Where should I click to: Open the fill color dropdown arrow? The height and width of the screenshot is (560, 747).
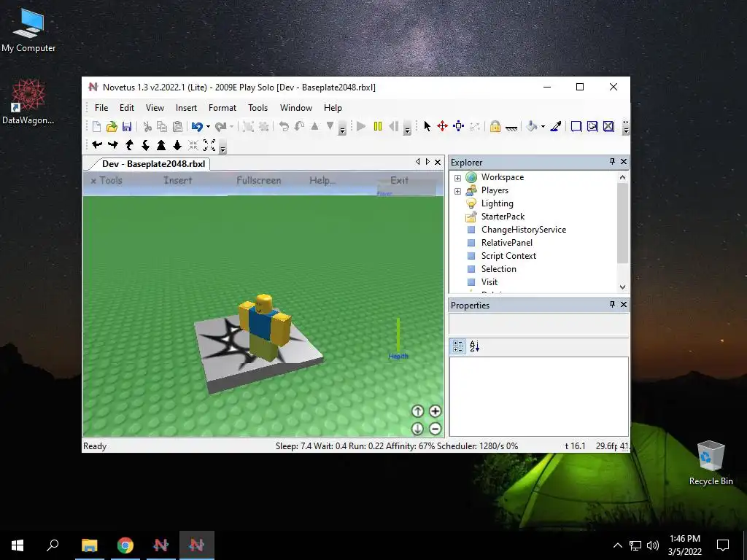click(x=543, y=127)
